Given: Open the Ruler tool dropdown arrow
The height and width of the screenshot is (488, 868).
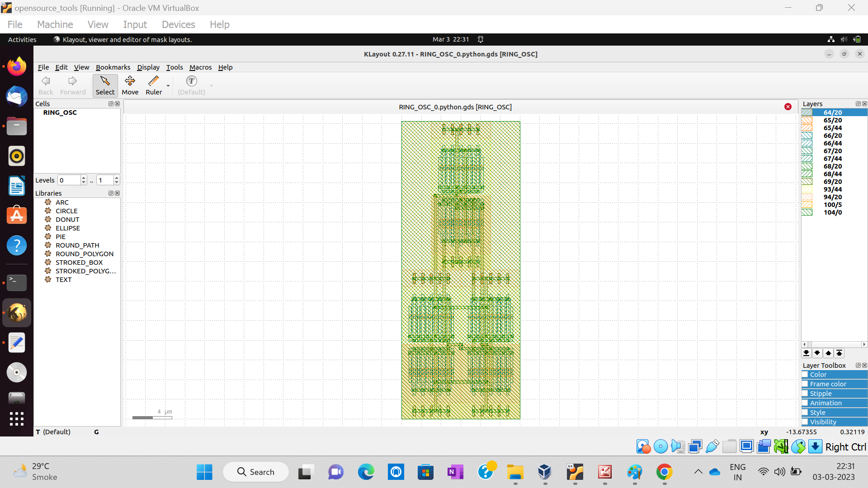Looking at the screenshot, I should tap(168, 86).
